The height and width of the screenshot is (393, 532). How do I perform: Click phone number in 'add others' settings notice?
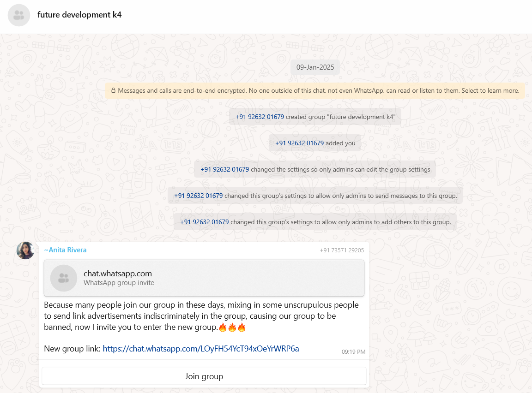click(204, 222)
